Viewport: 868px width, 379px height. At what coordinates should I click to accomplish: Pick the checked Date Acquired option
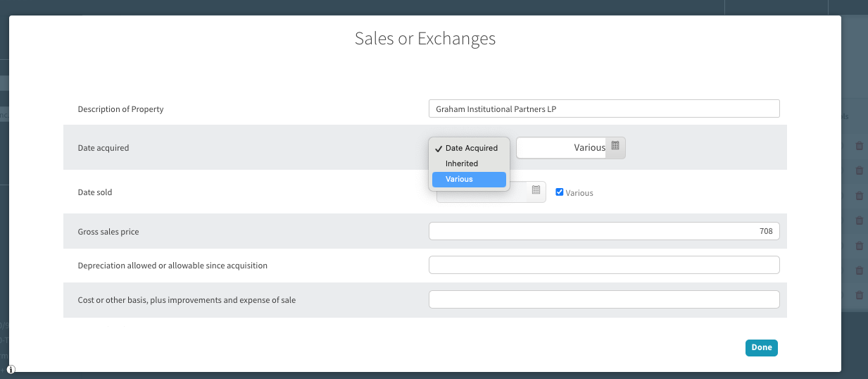(471, 148)
